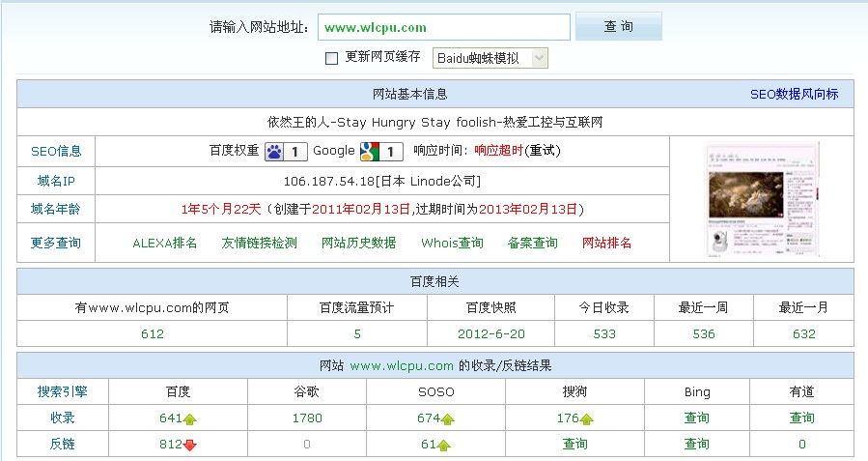Open the red 网站排名 link
868x461 pixels.
pyautogui.click(x=606, y=243)
